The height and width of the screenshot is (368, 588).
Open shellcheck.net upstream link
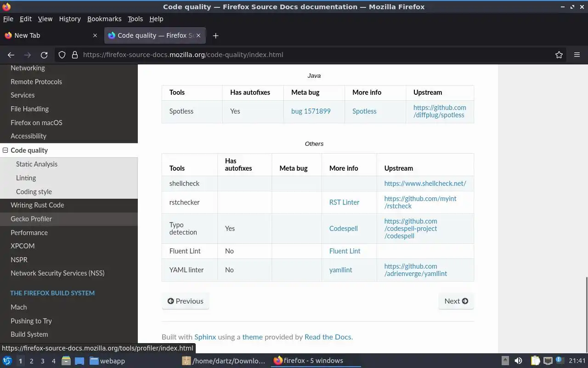(x=425, y=184)
